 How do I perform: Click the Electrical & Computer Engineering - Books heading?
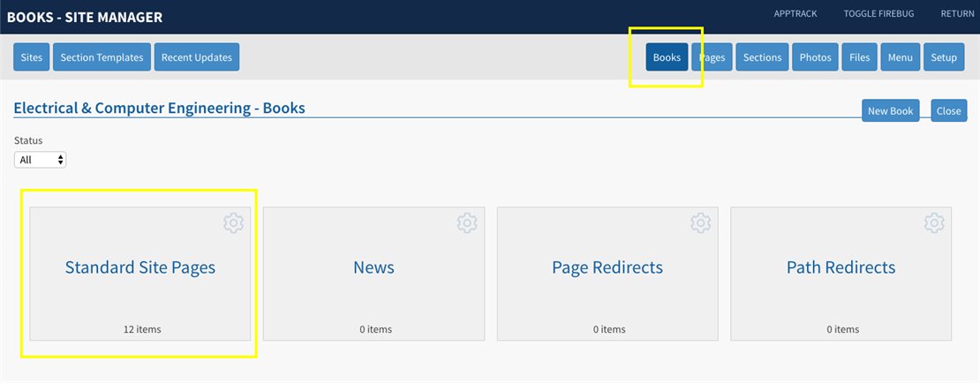click(x=160, y=108)
